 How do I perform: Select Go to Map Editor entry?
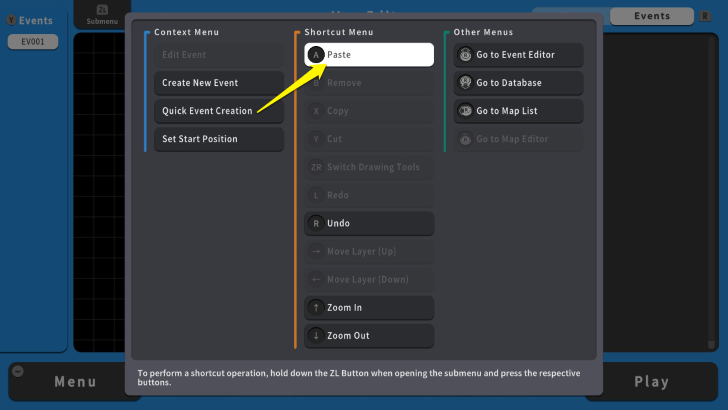click(x=519, y=139)
